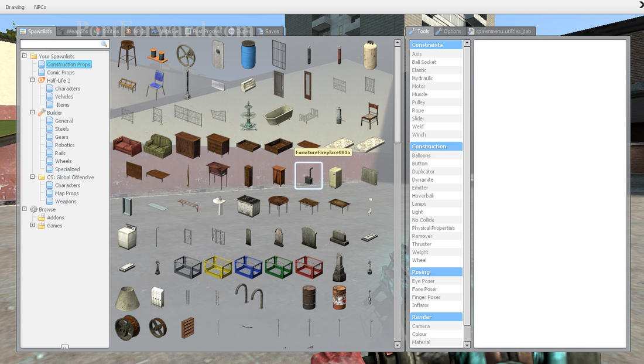Open the Drawing menu
Image resolution: width=644 pixels, height=364 pixels.
15,7
